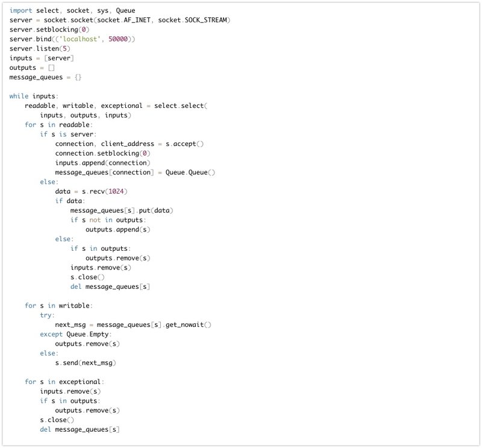Click 'socket.SOCK_STREAM' in the socket call
482x448 pixels.
point(192,20)
